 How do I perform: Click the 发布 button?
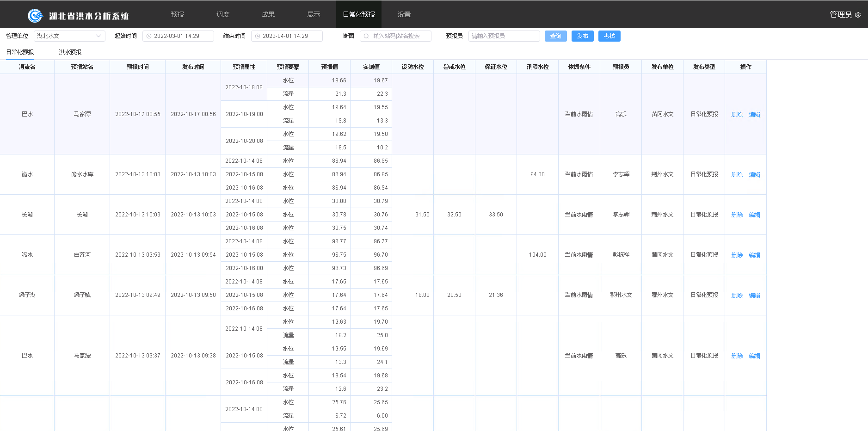tap(583, 36)
